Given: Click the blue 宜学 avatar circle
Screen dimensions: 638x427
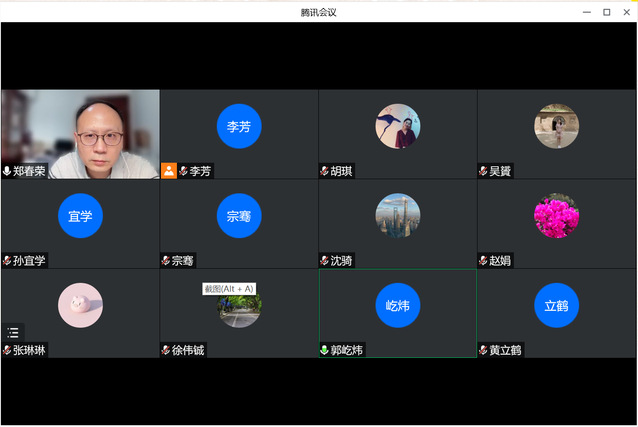Looking at the screenshot, I should [80, 216].
